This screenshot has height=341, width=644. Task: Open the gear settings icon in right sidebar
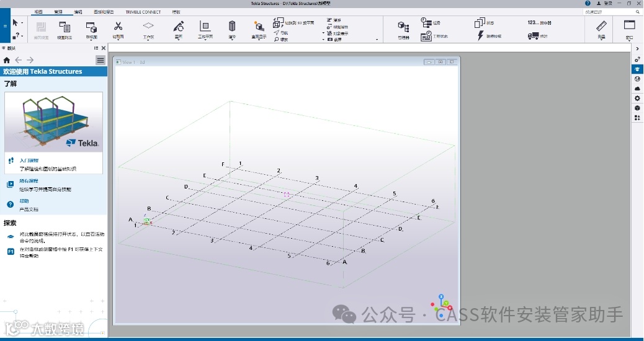click(637, 99)
